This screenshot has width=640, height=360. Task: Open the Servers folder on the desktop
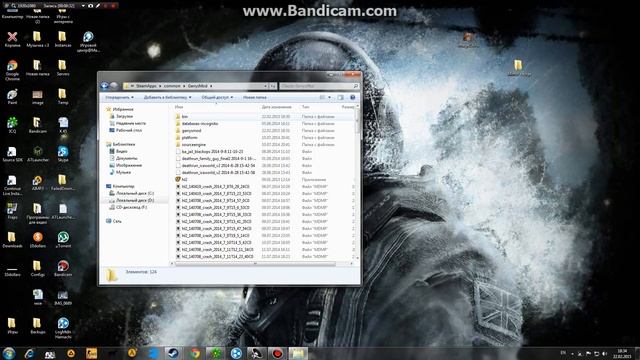62,68
